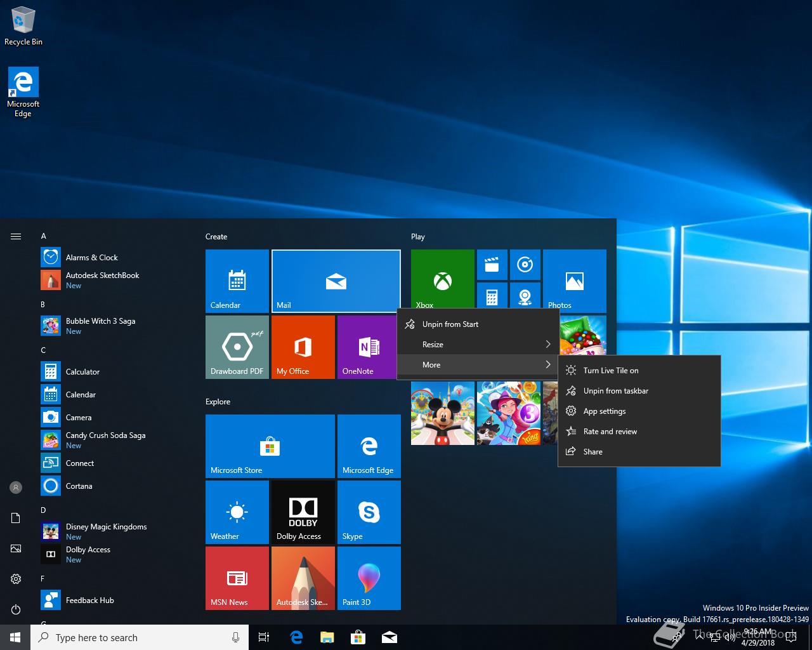Select Unpin from Start
The image size is (812, 650).
click(450, 324)
